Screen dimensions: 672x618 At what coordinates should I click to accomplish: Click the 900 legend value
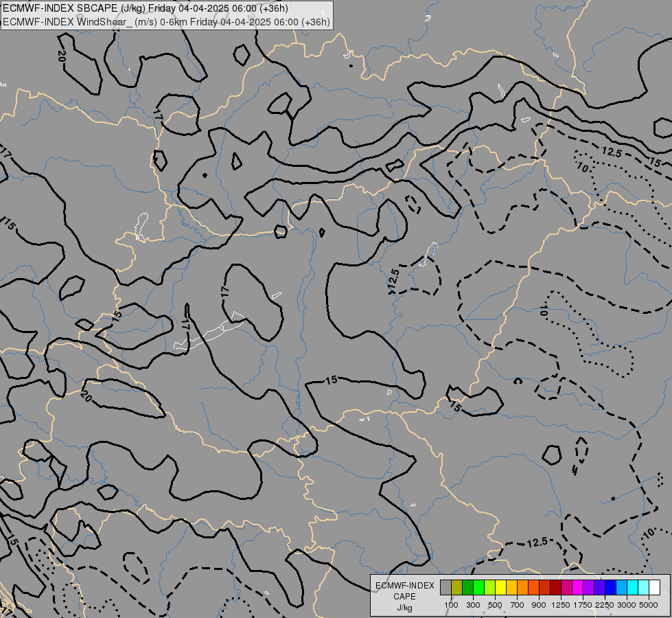pos(539,605)
